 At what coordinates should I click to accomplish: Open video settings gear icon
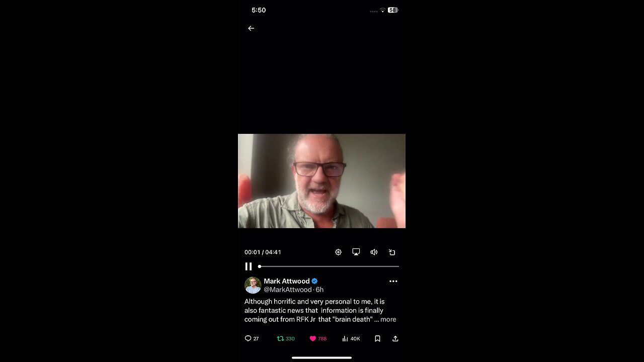click(x=338, y=252)
